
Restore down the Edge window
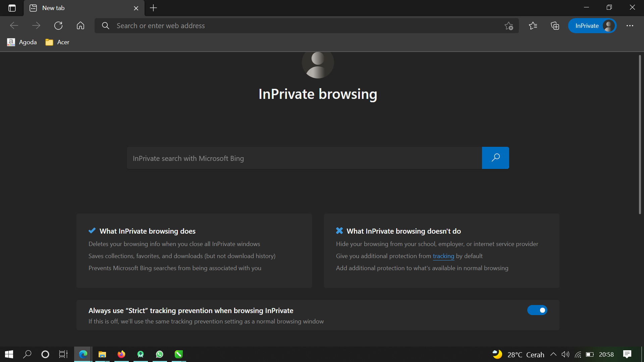click(x=609, y=7)
